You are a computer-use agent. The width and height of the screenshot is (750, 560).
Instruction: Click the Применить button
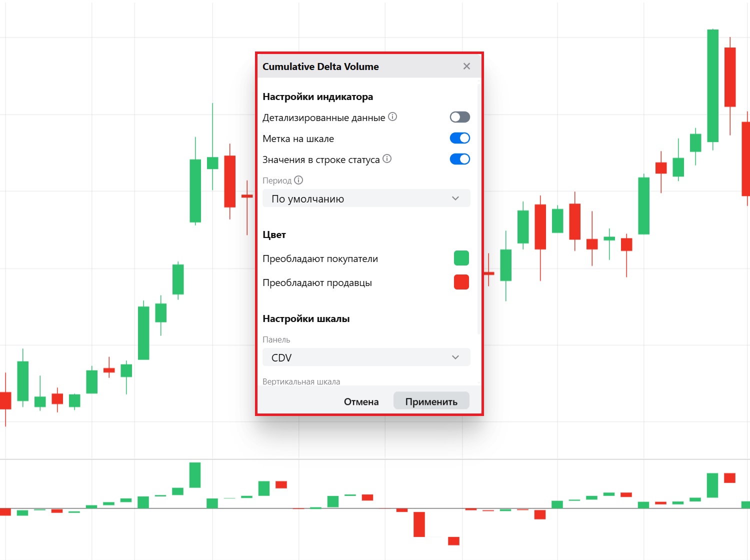click(x=431, y=401)
